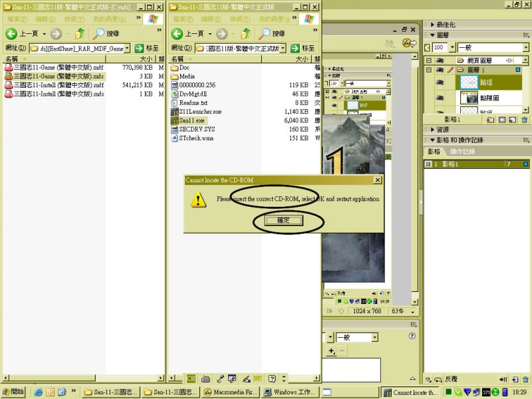Click new/duplicate layer icon in Layers panel

[490, 120]
